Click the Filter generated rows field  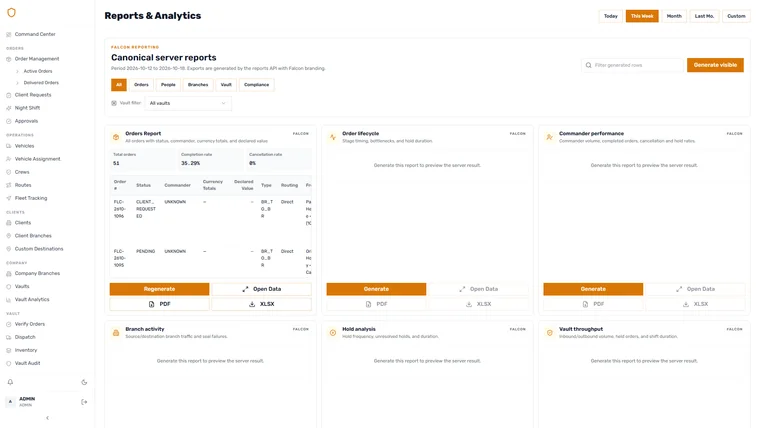[633, 65]
